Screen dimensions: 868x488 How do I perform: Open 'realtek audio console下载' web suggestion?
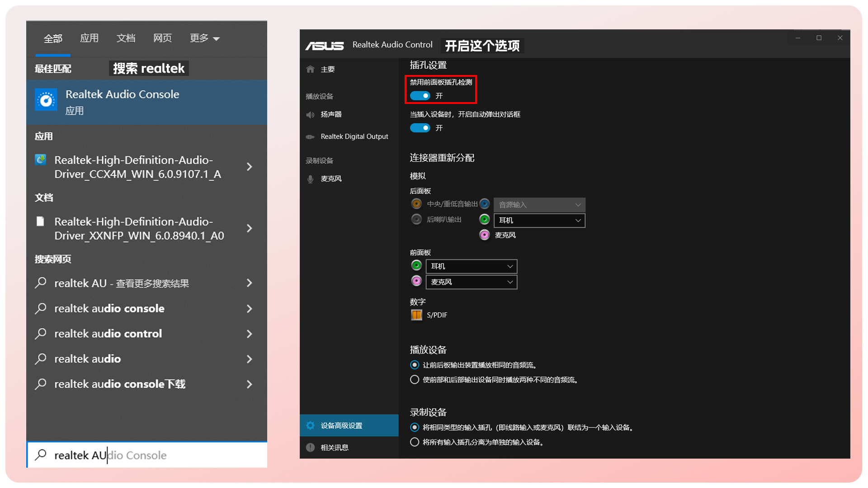click(146, 384)
